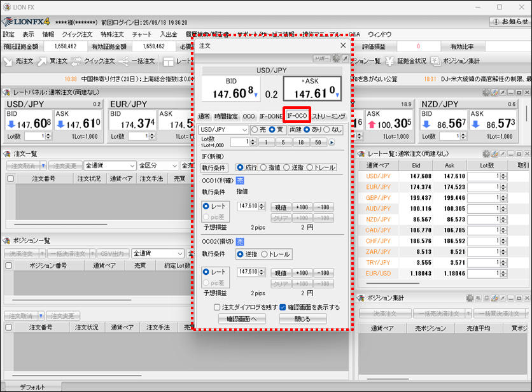Click 現値 button in OCO1 section
Viewport: 532px width, 392px height.
[281, 207]
